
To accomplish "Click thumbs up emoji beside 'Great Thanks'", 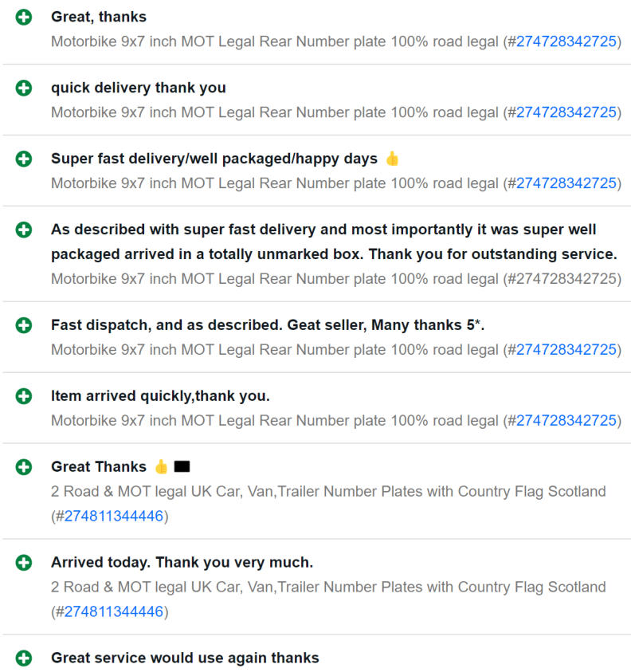I will pyautogui.click(x=161, y=466).
